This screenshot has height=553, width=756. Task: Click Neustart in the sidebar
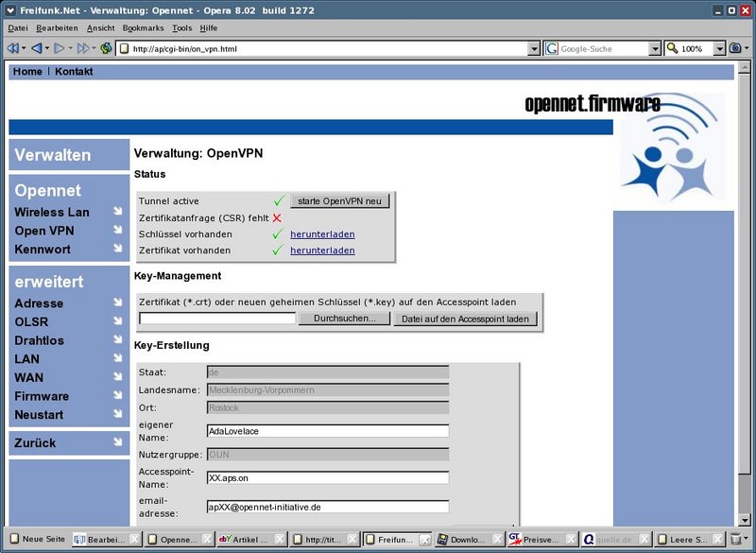[39, 415]
